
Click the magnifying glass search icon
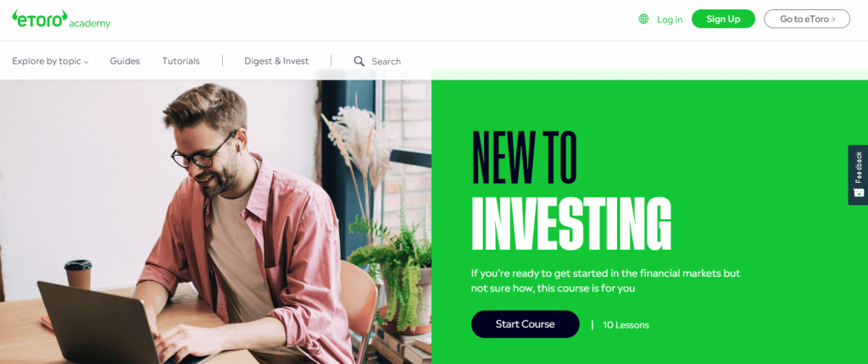click(359, 61)
